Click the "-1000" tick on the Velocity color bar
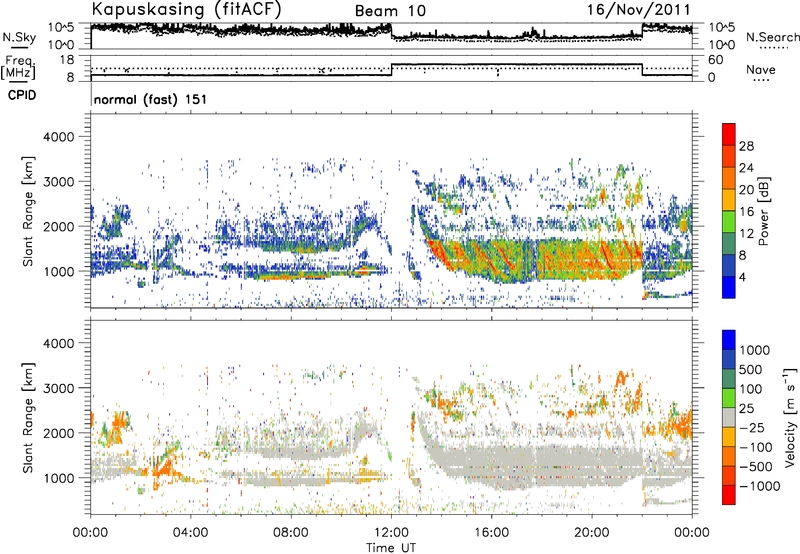Screen dimensions: 800x554 click(x=760, y=486)
